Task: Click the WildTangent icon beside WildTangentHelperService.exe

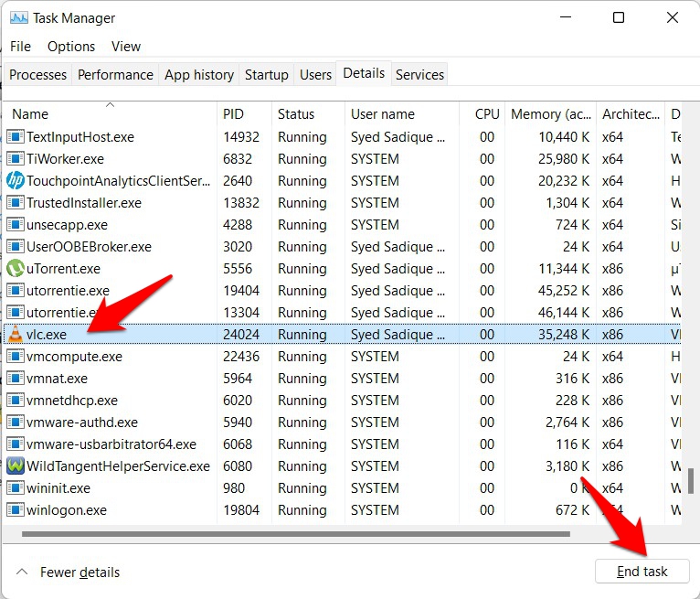Action: pos(15,466)
